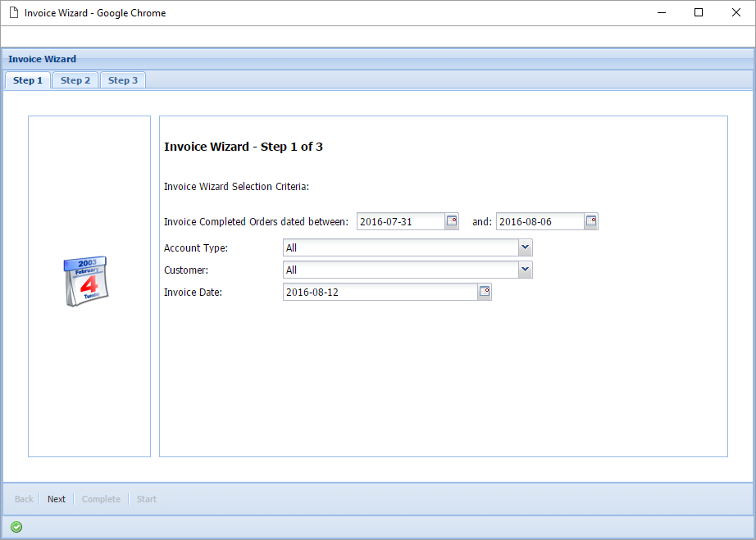
Task: Click the Start button
Action: 146,498
